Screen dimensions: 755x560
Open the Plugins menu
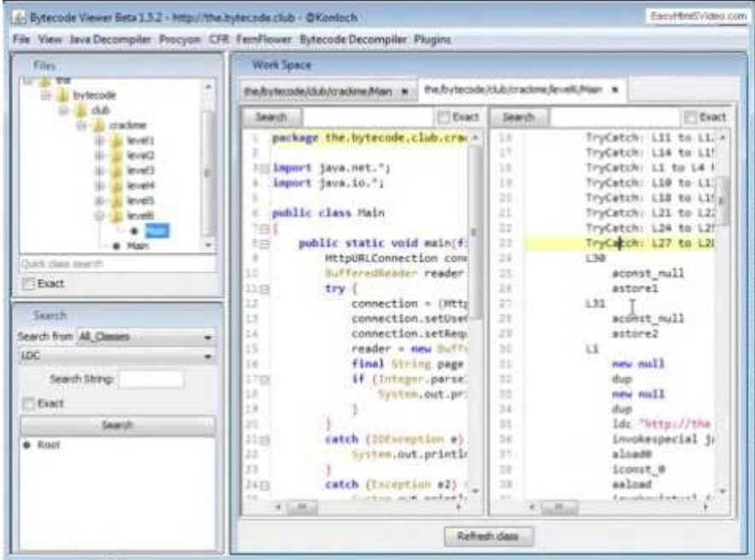pyautogui.click(x=433, y=38)
